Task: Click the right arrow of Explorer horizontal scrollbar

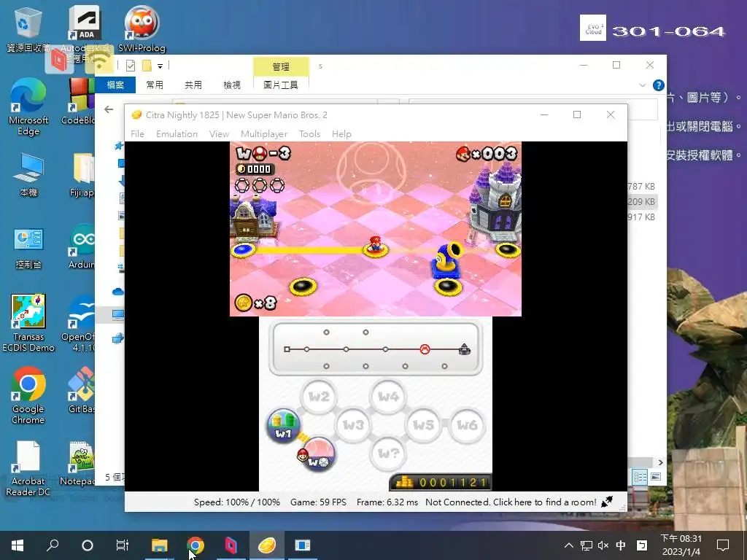Action: tap(660, 462)
